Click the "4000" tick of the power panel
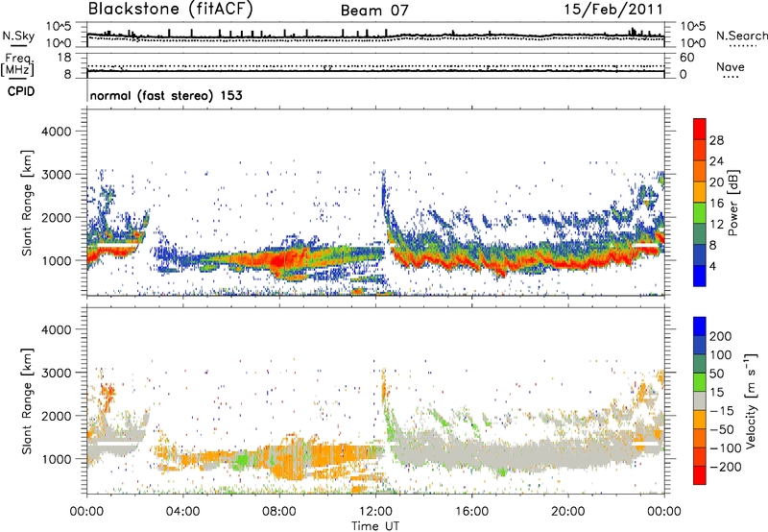The width and height of the screenshot is (768, 532). point(57,132)
